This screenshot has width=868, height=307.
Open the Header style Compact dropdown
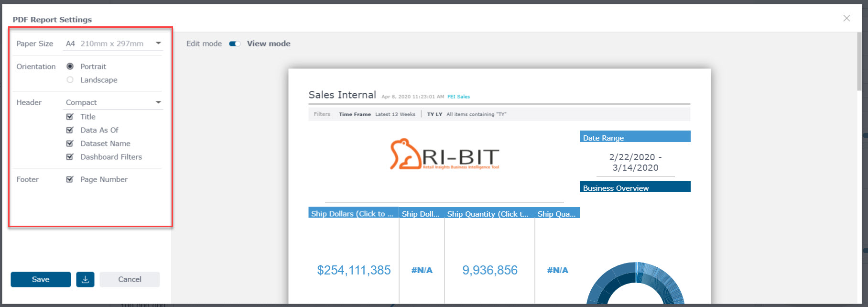coord(113,102)
